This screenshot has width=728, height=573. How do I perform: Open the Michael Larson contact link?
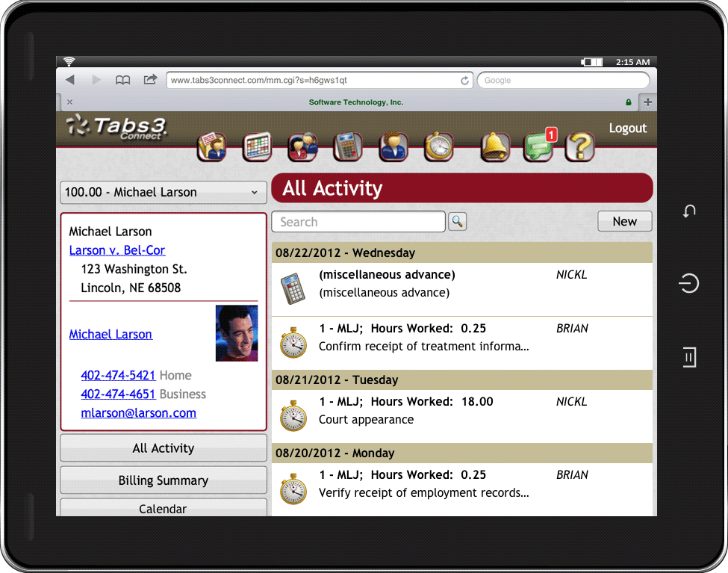(x=111, y=334)
